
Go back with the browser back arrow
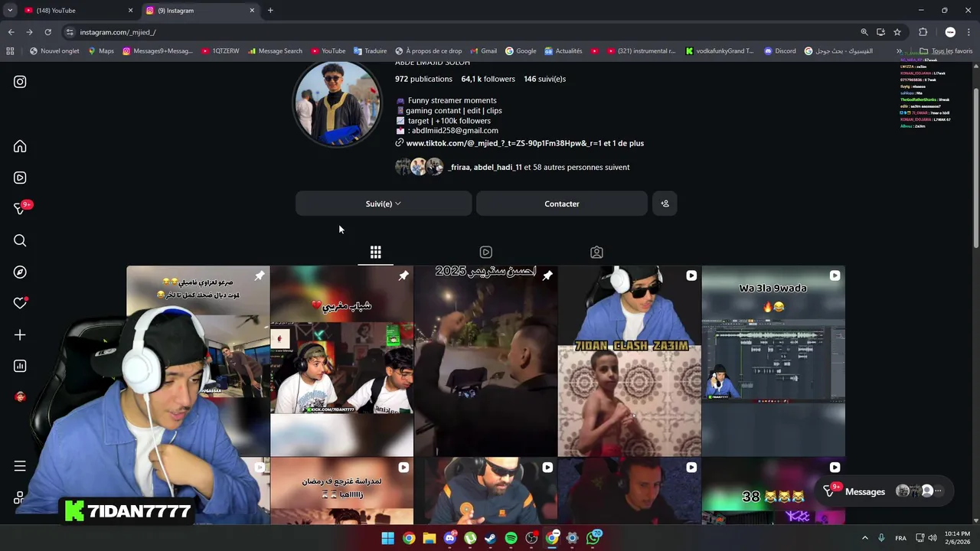point(11,32)
